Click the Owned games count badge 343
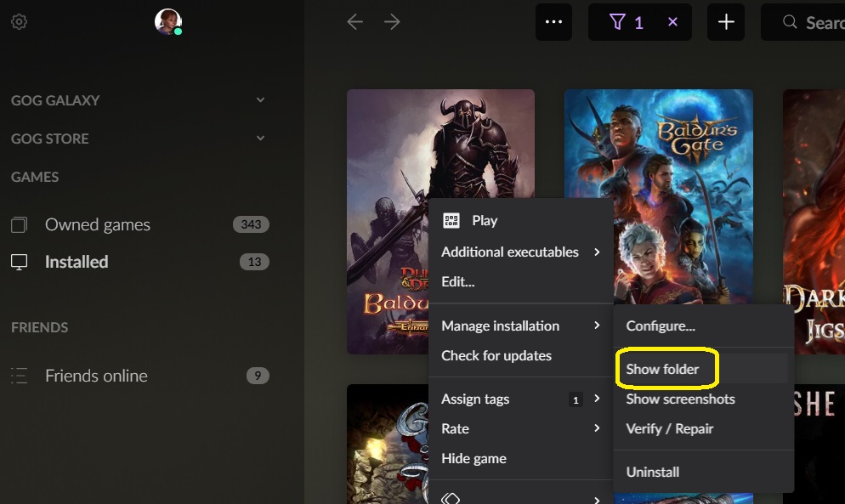Screen dimensions: 845x504 (251, 224)
